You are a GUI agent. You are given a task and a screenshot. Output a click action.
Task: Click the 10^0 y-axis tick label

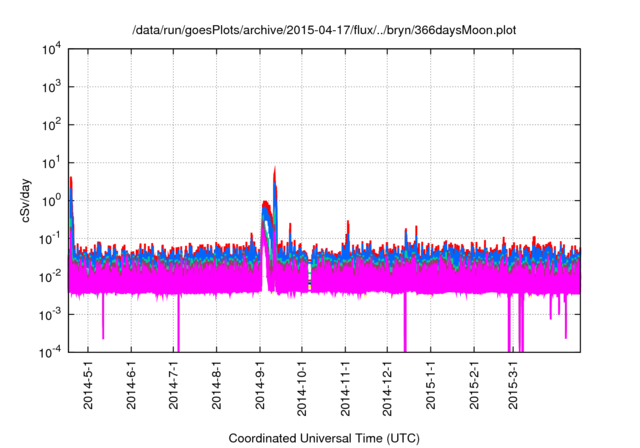[x=51, y=200]
